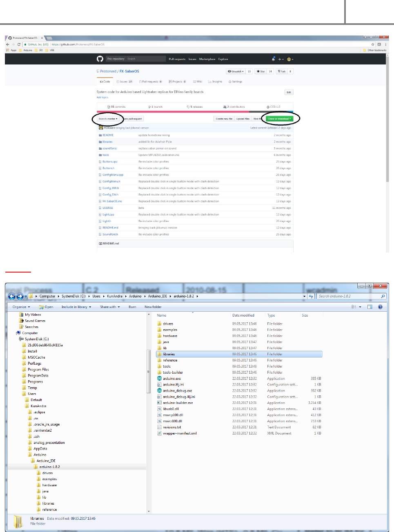Viewport: 394px width, 532px height.
Task: Open the Share with dropdown
Action: click(110, 307)
